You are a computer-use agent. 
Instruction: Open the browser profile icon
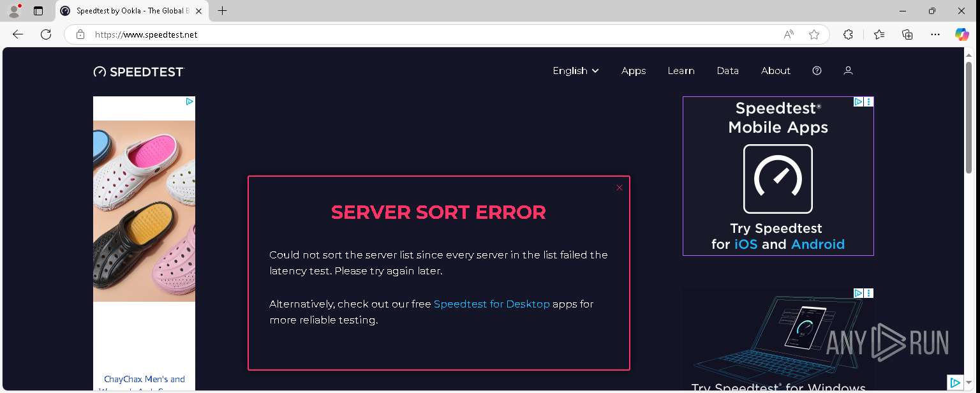(14, 11)
